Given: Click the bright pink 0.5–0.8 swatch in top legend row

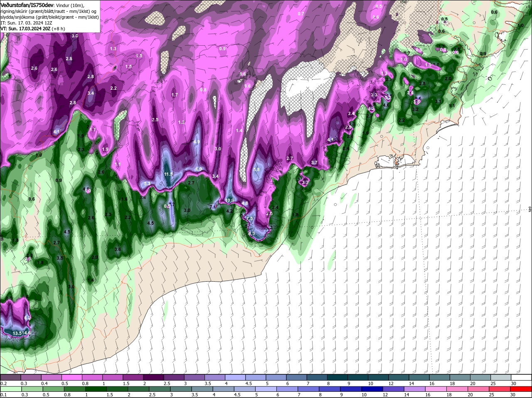Looking at the screenshot, I should click(x=71, y=378).
